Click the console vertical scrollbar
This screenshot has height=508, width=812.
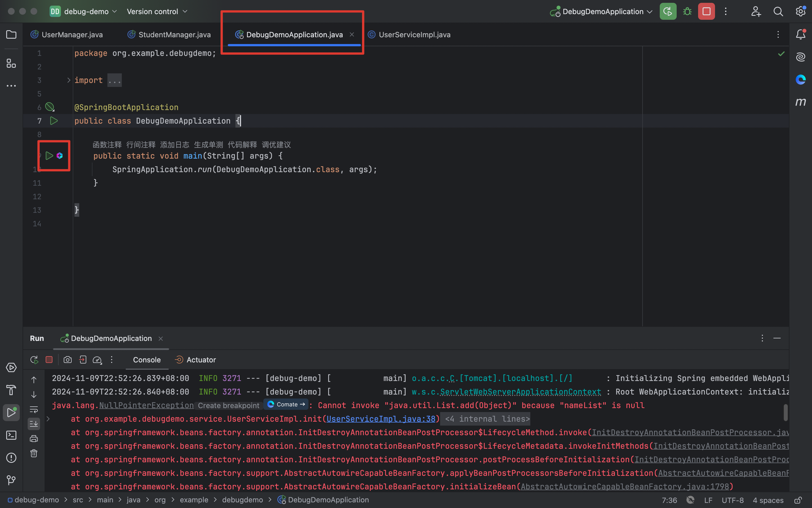(x=785, y=413)
